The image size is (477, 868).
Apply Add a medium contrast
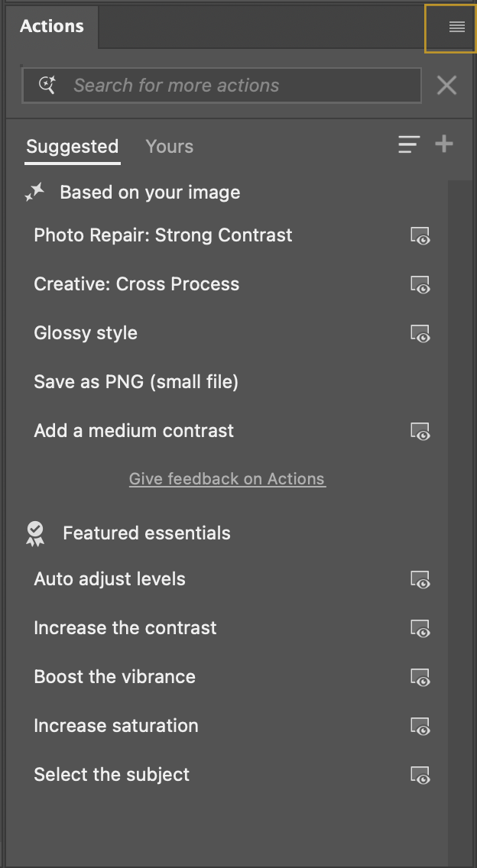click(x=134, y=430)
